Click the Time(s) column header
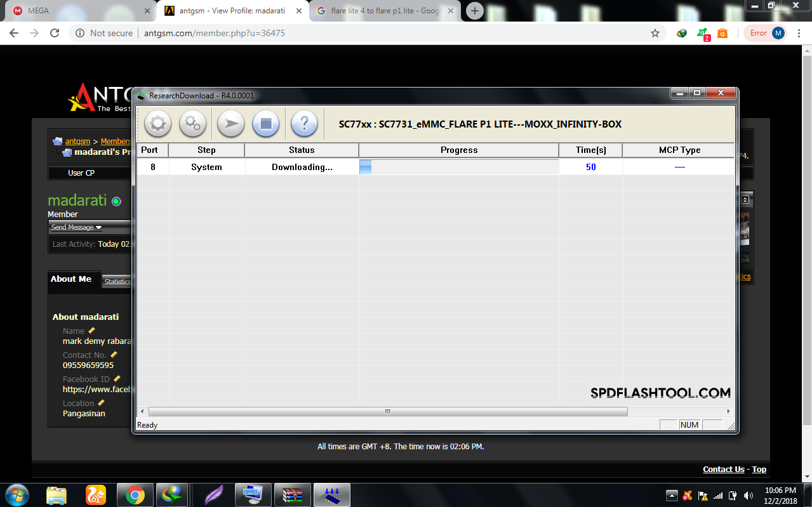This screenshot has width=812, height=507. 590,150
